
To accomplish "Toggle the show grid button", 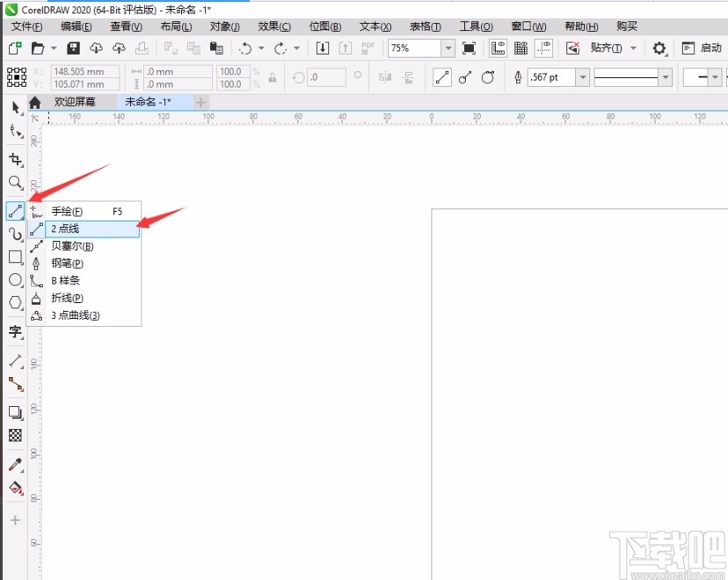I will click(521, 48).
